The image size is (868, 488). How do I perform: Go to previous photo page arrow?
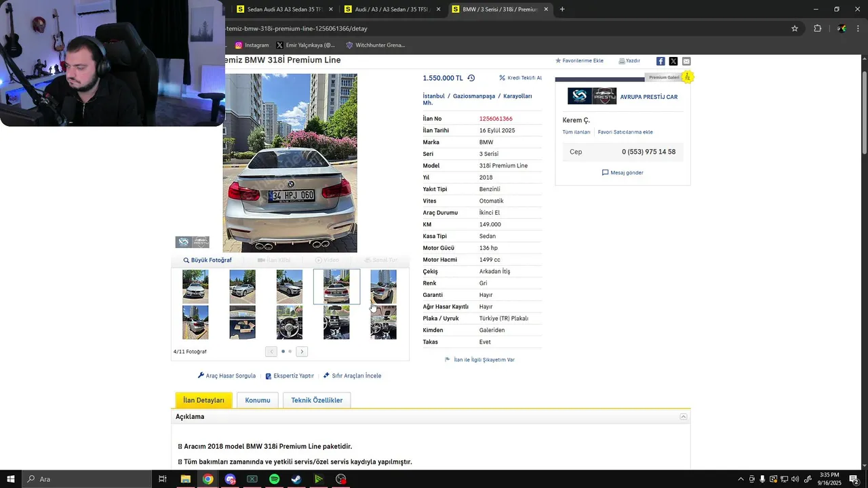(271, 351)
